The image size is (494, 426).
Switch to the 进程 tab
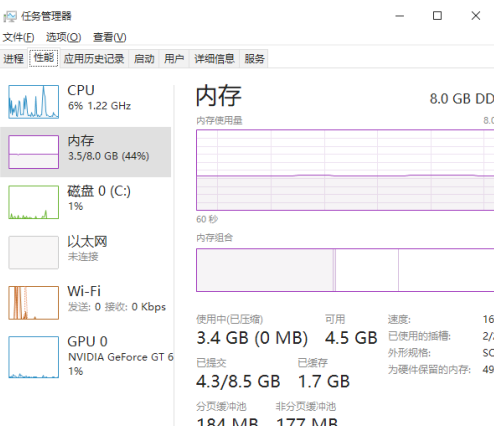point(14,59)
